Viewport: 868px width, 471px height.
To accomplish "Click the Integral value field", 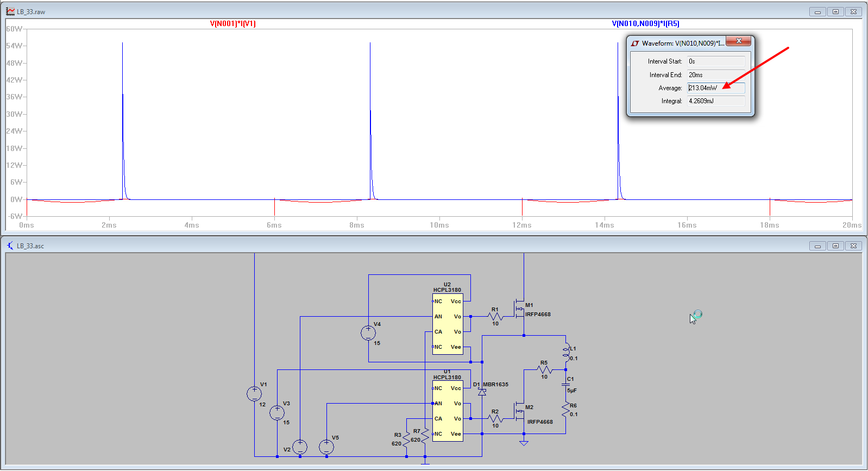I will pyautogui.click(x=715, y=101).
